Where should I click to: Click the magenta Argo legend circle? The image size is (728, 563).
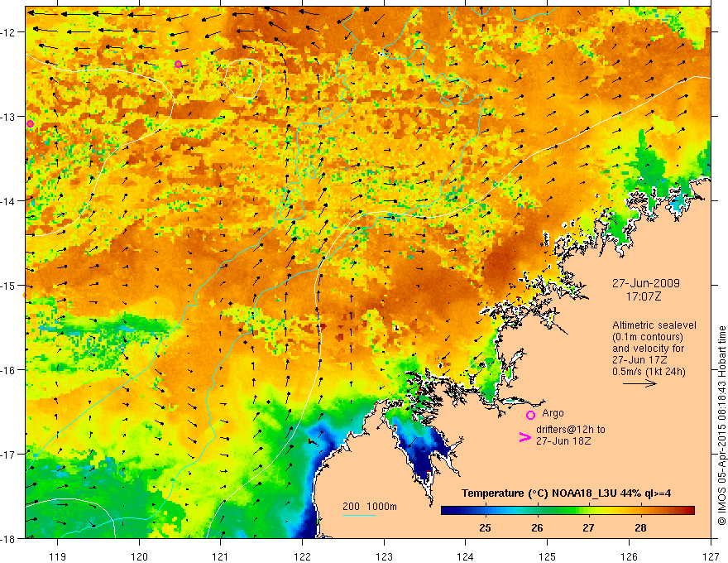coord(530,415)
